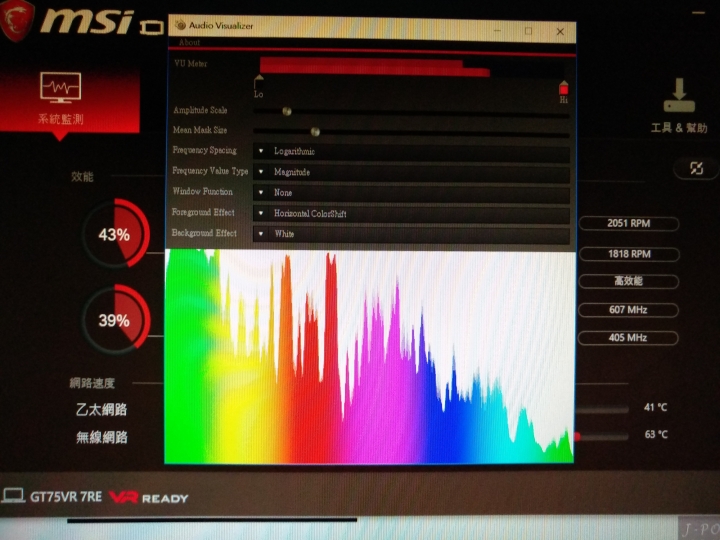Adjust the Amplitude Scale slider knob
720x540 pixels.
(287, 111)
